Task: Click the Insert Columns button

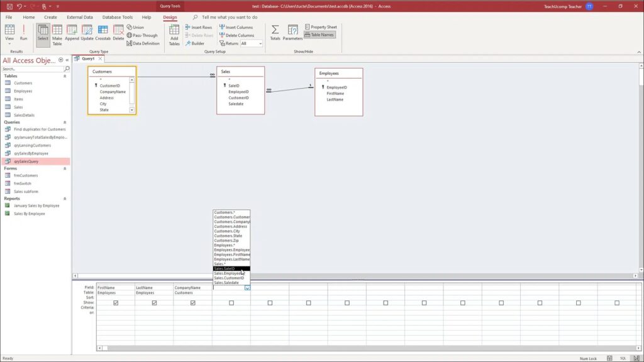Action: tap(236, 27)
